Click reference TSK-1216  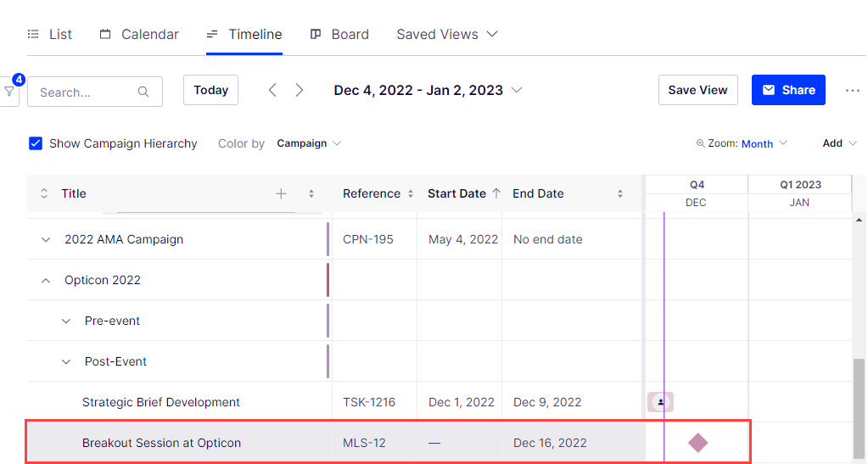click(x=369, y=402)
